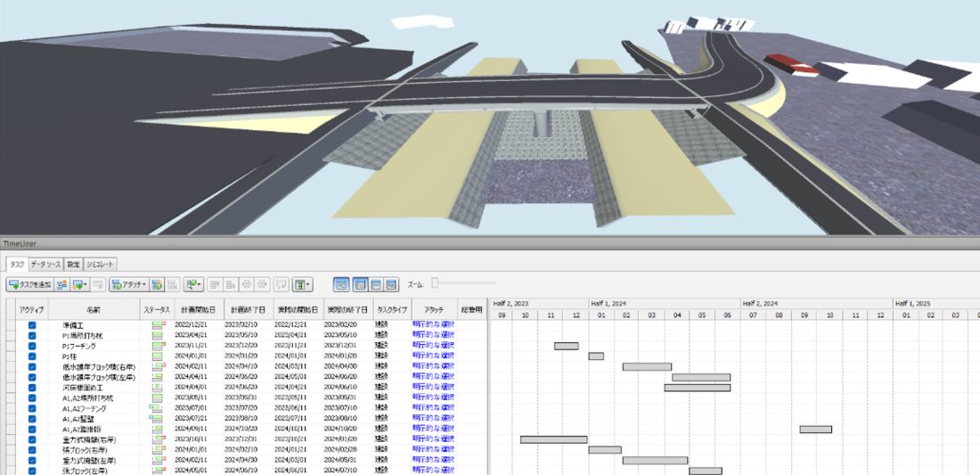Select the show actual dates icon

coord(376,284)
